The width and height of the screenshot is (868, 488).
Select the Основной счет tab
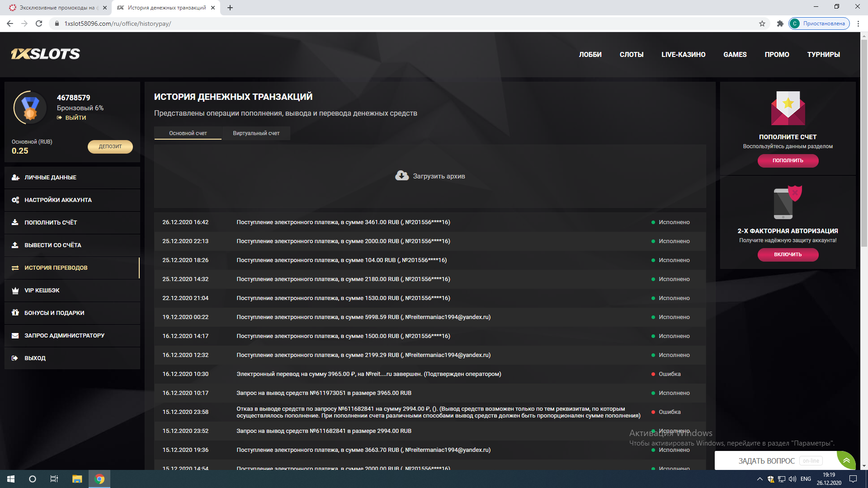pyautogui.click(x=188, y=133)
